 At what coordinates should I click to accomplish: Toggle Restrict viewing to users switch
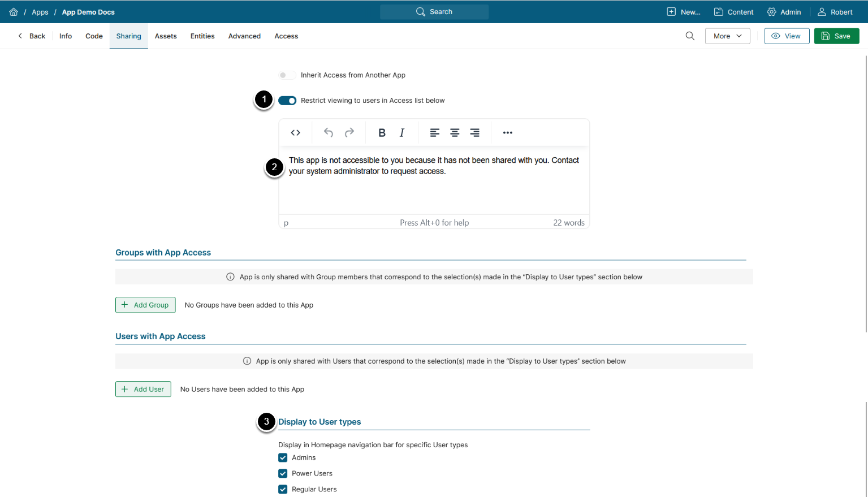pos(287,101)
